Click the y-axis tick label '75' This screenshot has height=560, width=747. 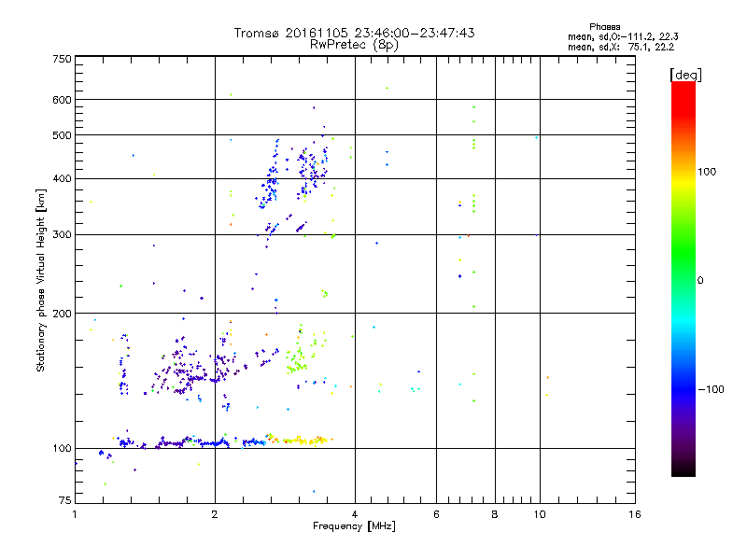pyautogui.click(x=65, y=500)
